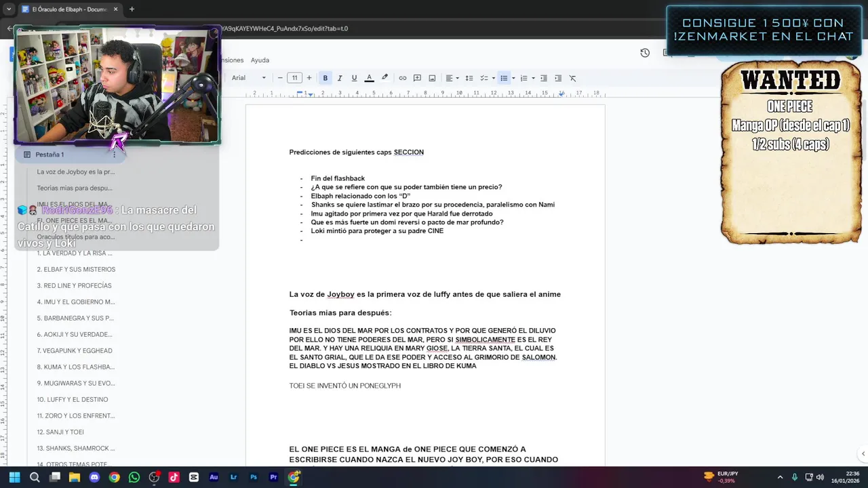Viewport: 868px width, 488px height.
Task: Select the El Oráculo de Elbaph browser tab
Action: pyautogui.click(x=69, y=9)
